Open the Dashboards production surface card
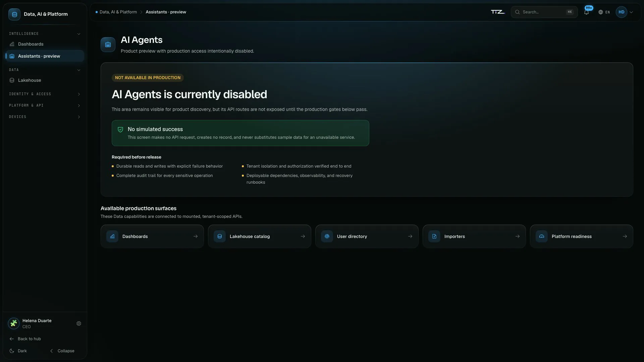The width and height of the screenshot is (644, 362). pyautogui.click(x=152, y=236)
